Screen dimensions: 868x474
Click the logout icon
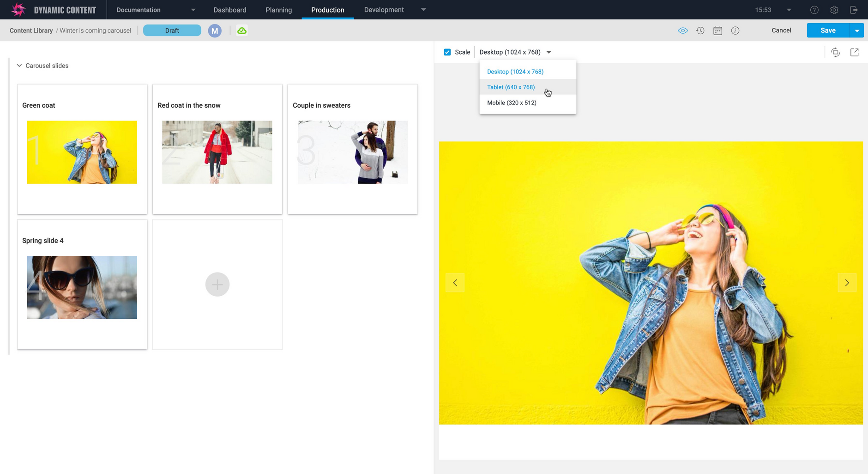pos(855,9)
